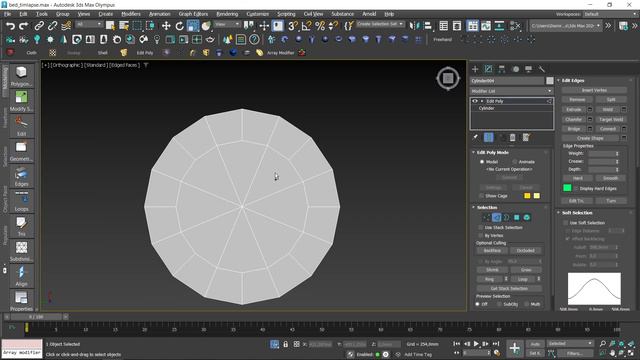640x360 pixels.
Task: Click the Select by Name icon
Action: point(124,26)
